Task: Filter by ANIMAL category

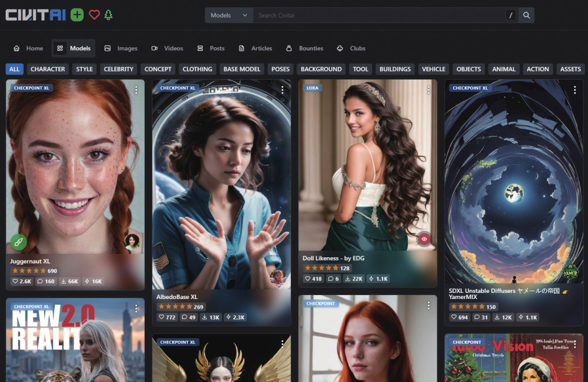Action: click(x=504, y=69)
